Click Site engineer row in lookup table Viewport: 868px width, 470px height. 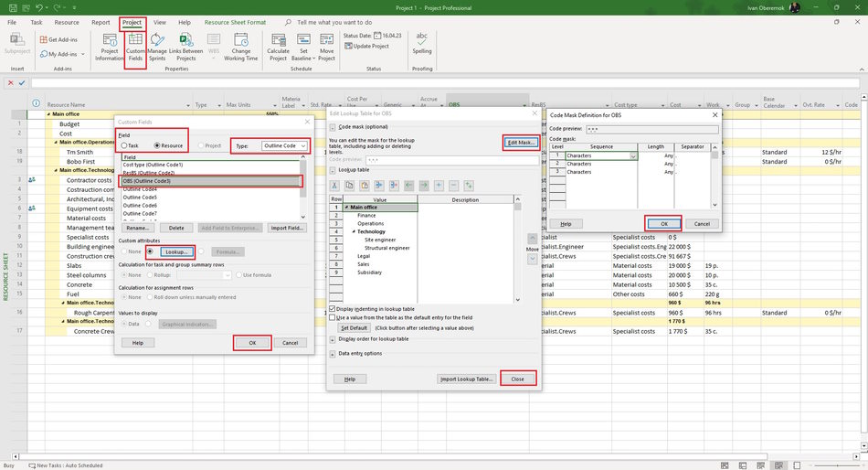(x=380, y=240)
